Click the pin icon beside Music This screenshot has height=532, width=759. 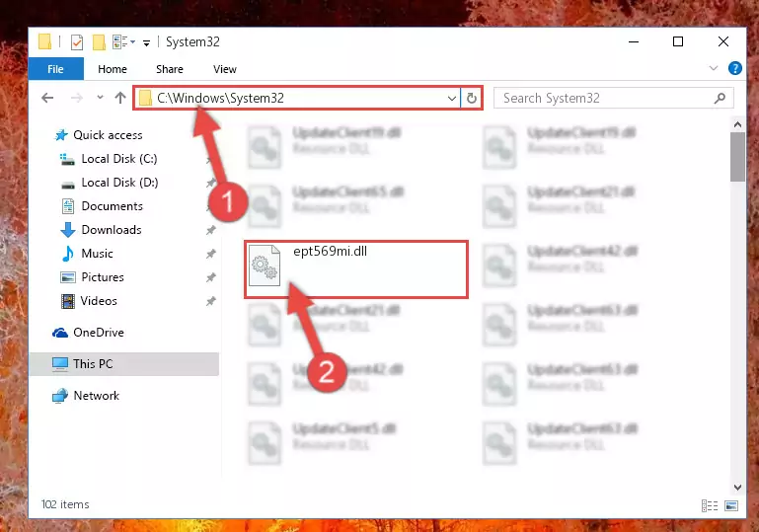point(211,254)
